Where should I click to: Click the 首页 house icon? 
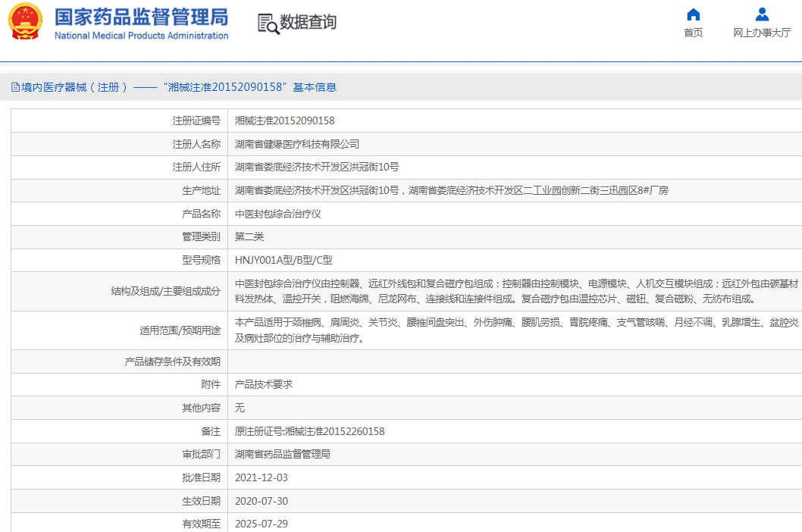(x=693, y=14)
